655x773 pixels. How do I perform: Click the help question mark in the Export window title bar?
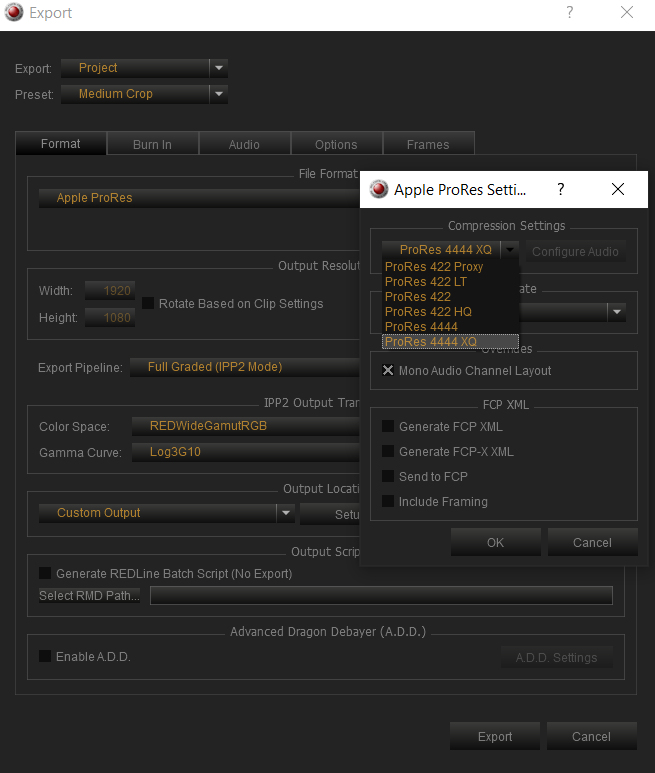[x=570, y=12]
